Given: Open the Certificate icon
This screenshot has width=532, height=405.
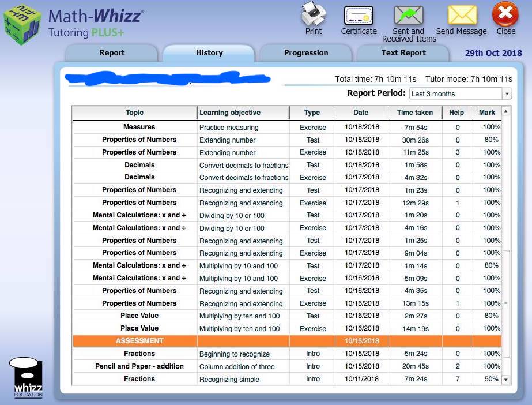Looking at the screenshot, I should pos(358,16).
